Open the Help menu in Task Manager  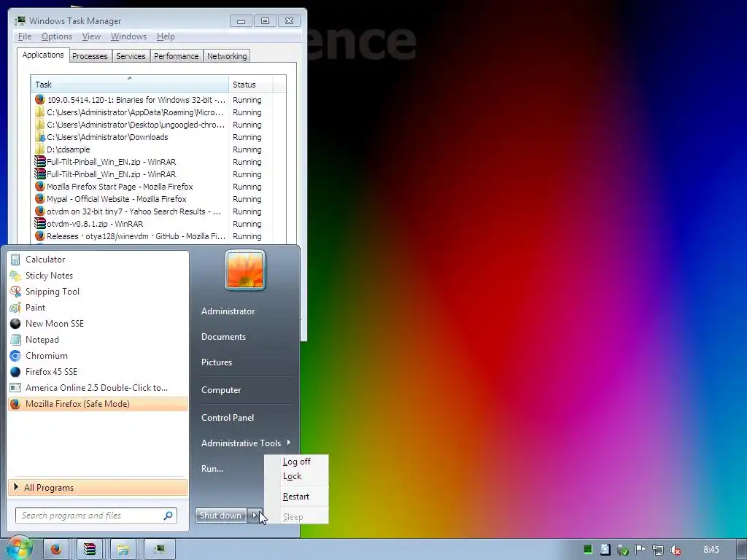(x=166, y=36)
